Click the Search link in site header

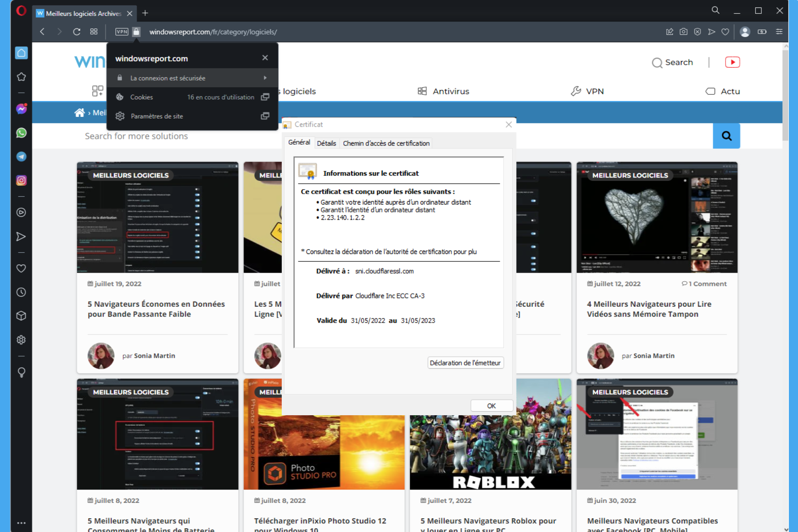[x=672, y=62]
